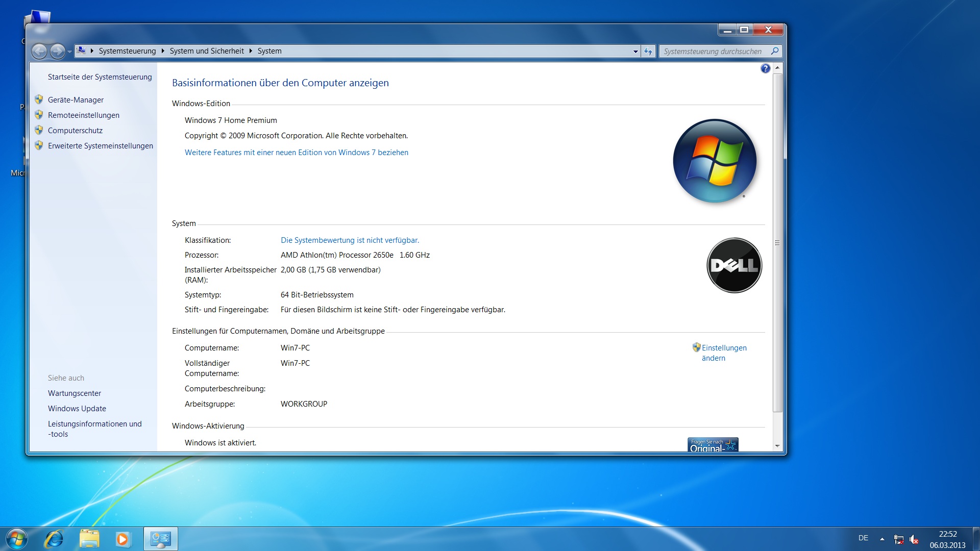980x551 pixels.
Task: Select System und Sicherheit in the breadcrumb
Action: point(207,51)
